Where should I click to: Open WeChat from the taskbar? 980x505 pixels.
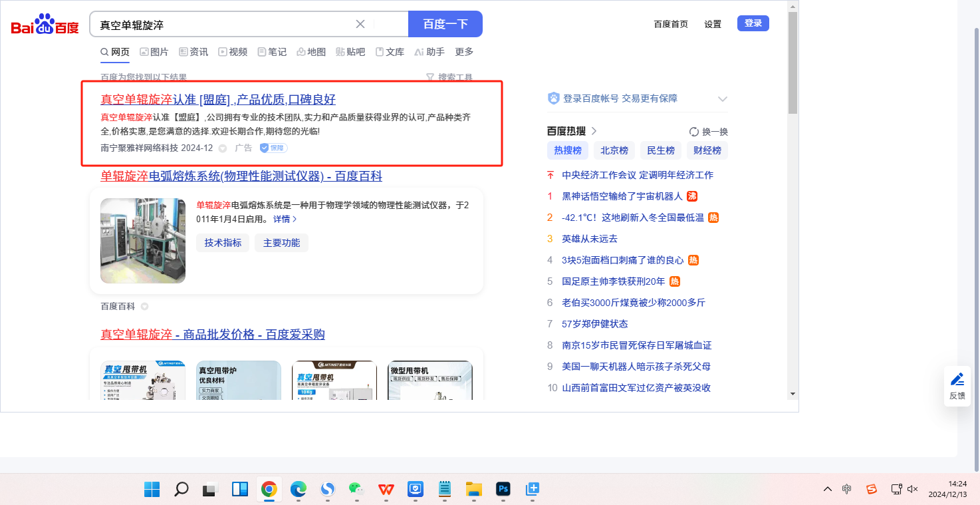click(357, 490)
